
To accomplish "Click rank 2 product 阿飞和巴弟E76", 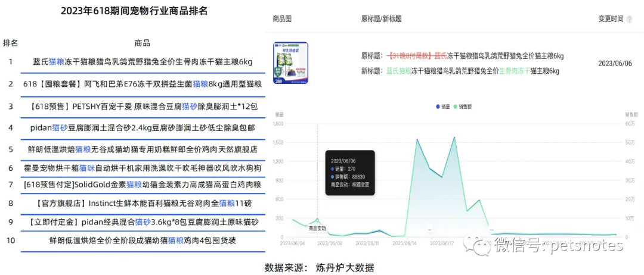I will point(143,84).
